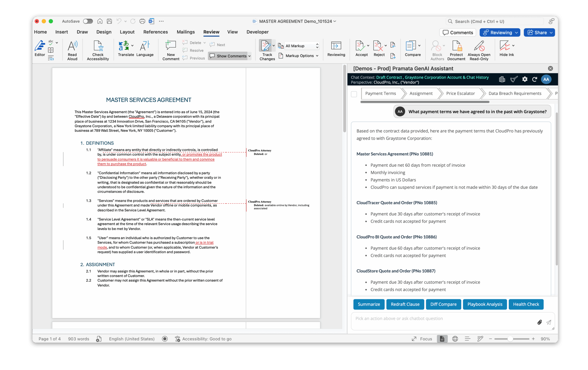Click the broom clear-chat icon
This screenshot has height=370, width=588.
pyautogui.click(x=514, y=79)
